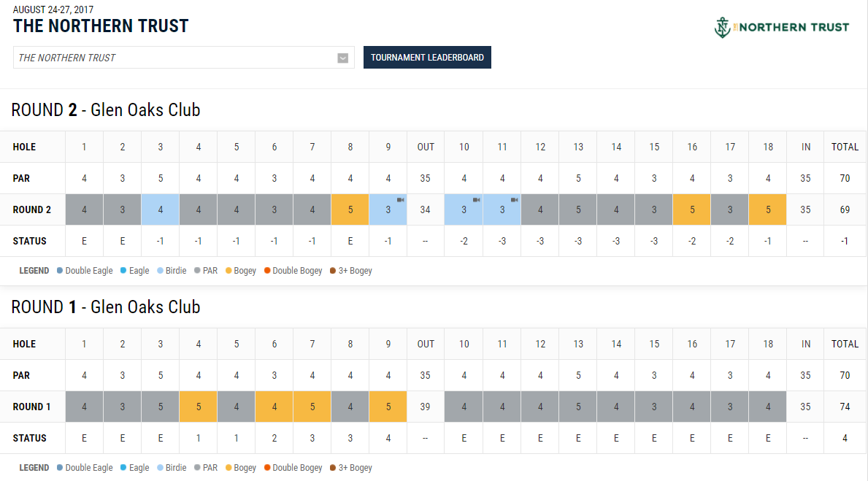Image resolution: width=868 pixels, height=481 pixels.
Task: Click Eagle dot in Round 1 legend
Action: pyautogui.click(x=124, y=468)
